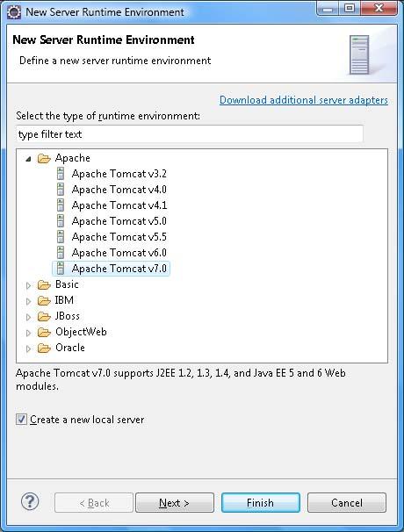
Task: Click the Apache folder icon
Action: click(44, 158)
